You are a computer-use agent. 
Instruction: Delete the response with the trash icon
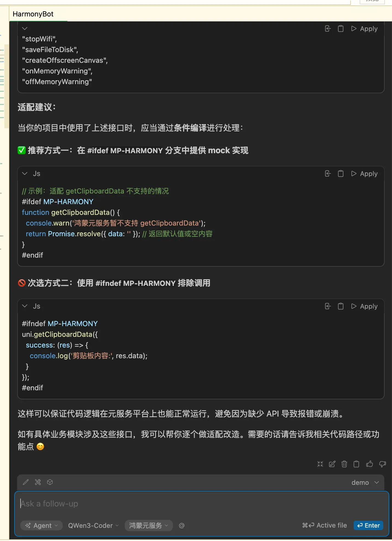click(344, 464)
